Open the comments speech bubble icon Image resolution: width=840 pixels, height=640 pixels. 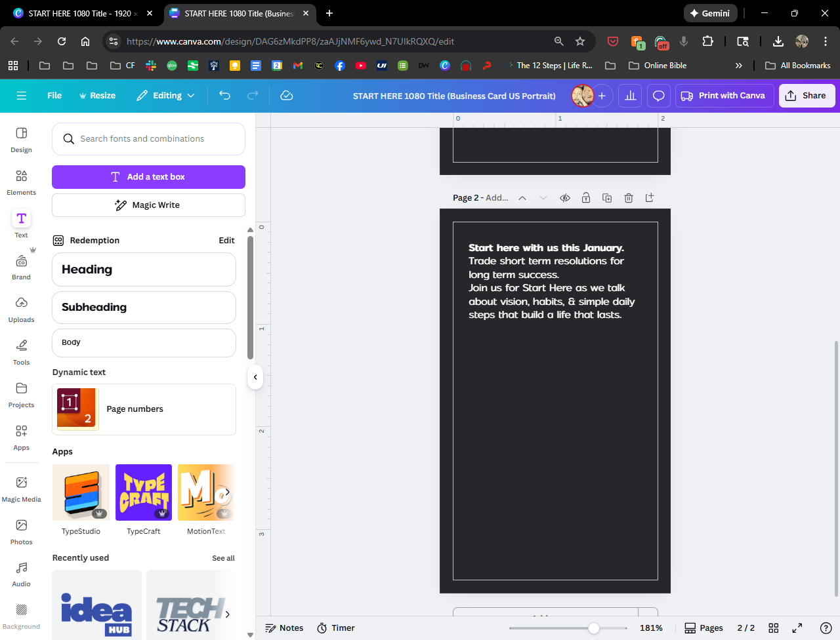point(658,96)
